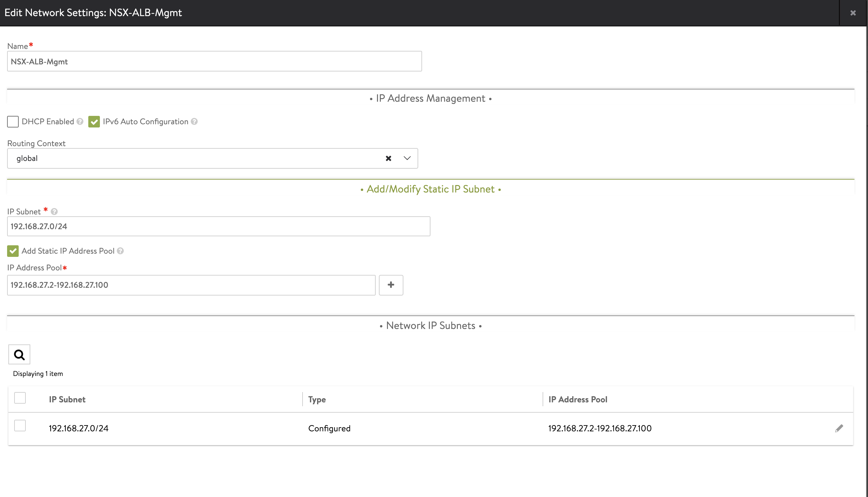Enable the DHCP Enabled checkbox
This screenshot has width=868, height=497.
point(13,122)
